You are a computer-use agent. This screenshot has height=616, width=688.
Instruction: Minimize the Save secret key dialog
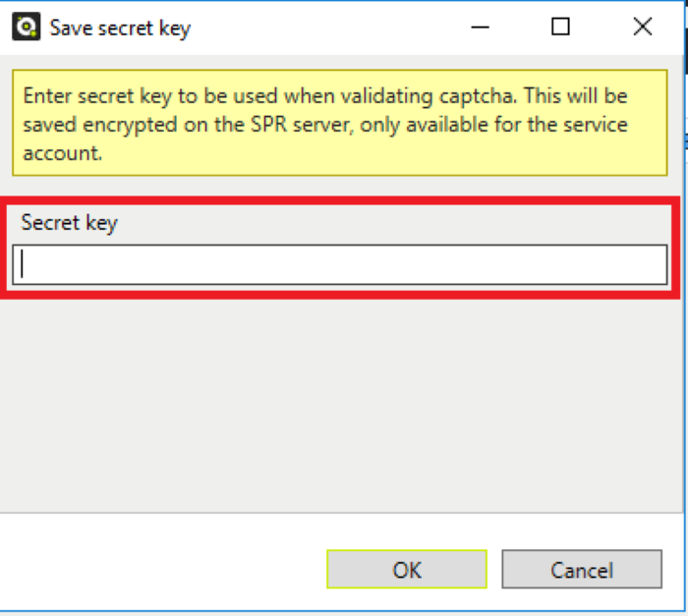point(480,28)
